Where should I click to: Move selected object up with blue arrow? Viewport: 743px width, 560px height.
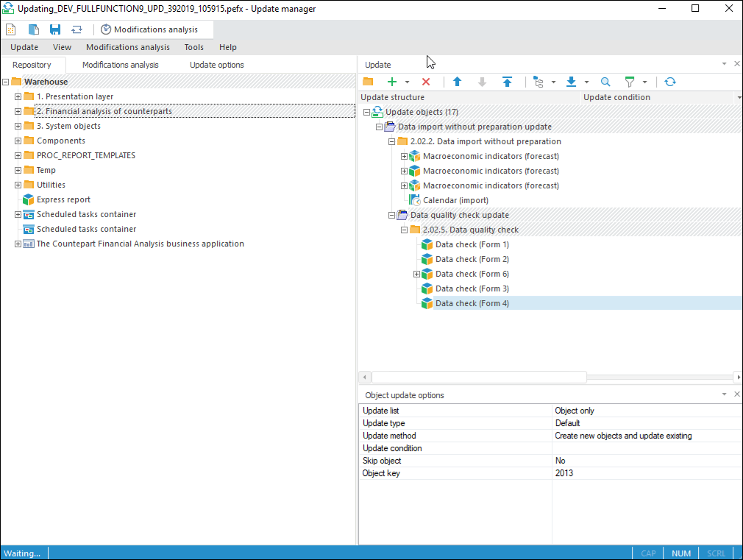coord(457,82)
